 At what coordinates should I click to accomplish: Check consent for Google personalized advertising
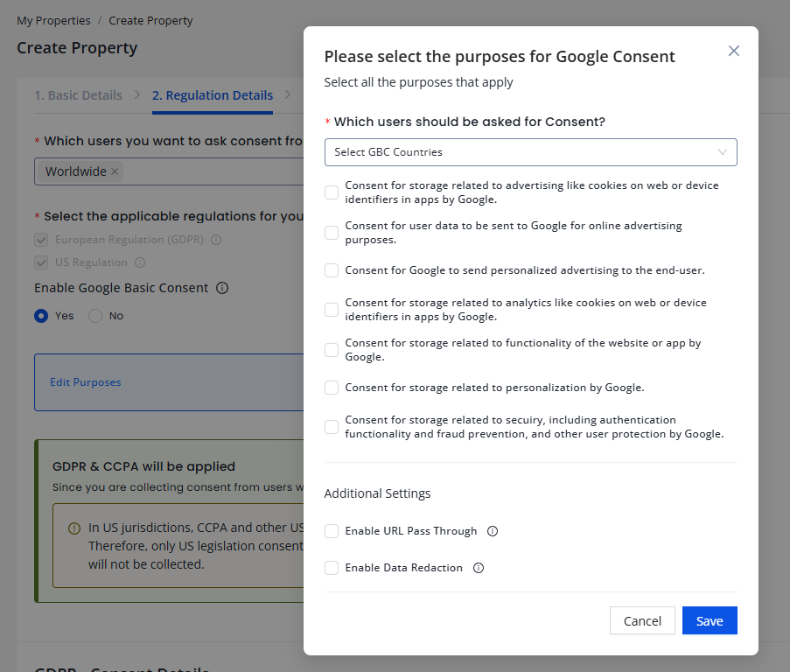pos(332,269)
